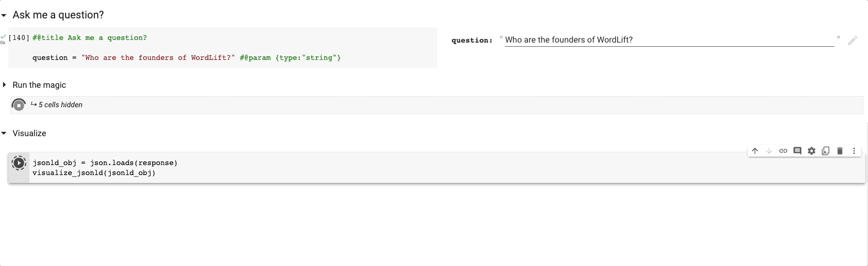Expand the 'Run the magic' section

tap(4, 85)
